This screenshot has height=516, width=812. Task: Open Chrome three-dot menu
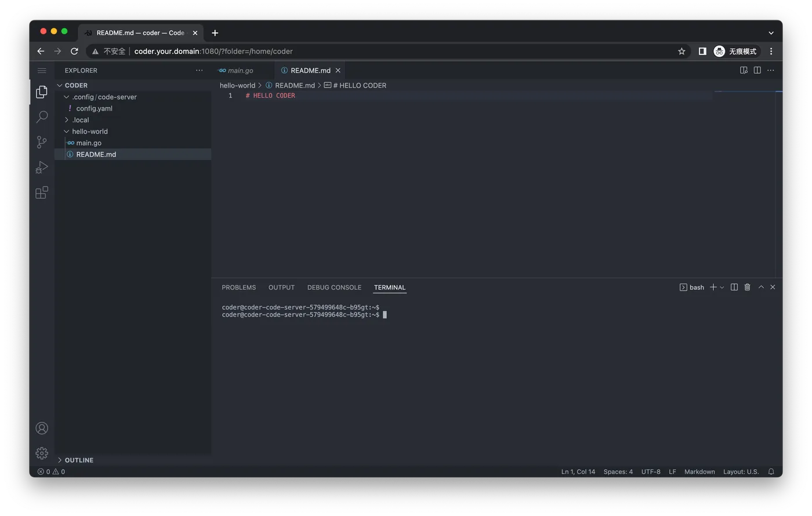coord(771,51)
